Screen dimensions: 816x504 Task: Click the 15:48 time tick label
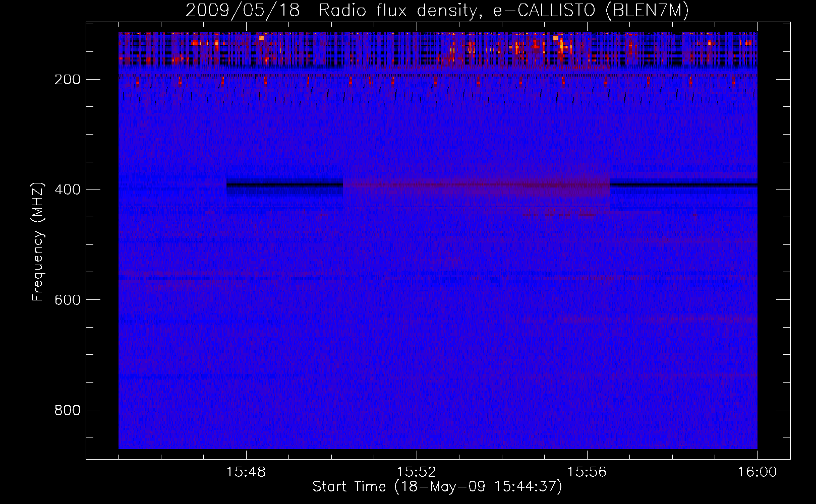[x=246, y=472]
